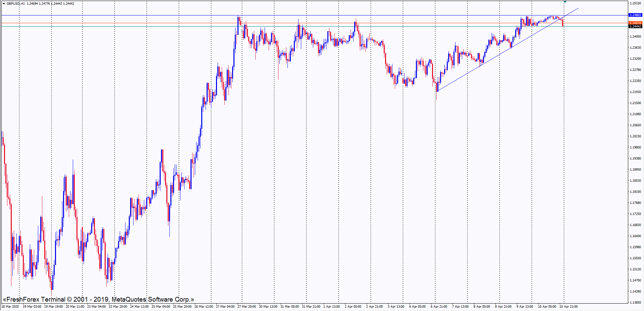
Task: Click the 10 Apr 21:00 time label
Action: (x=568, y=307)
